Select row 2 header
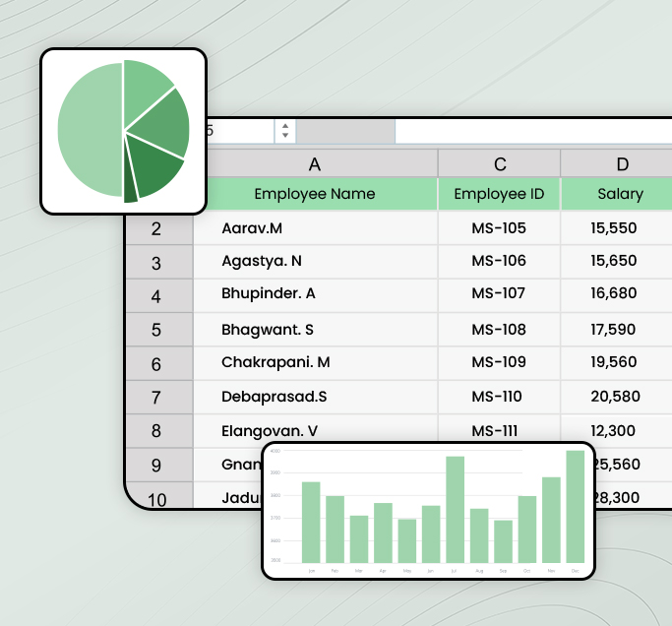This screenshot has width=672, height=626. click(156, 229)
